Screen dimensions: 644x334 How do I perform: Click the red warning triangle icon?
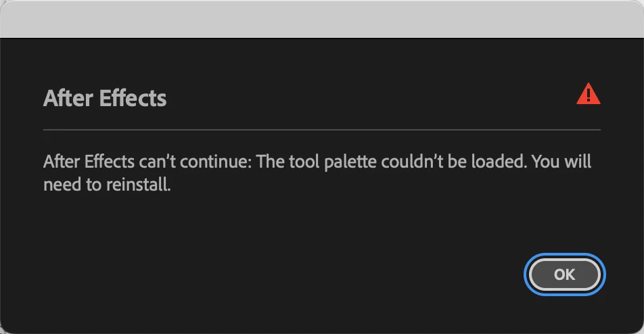[588, 94]
